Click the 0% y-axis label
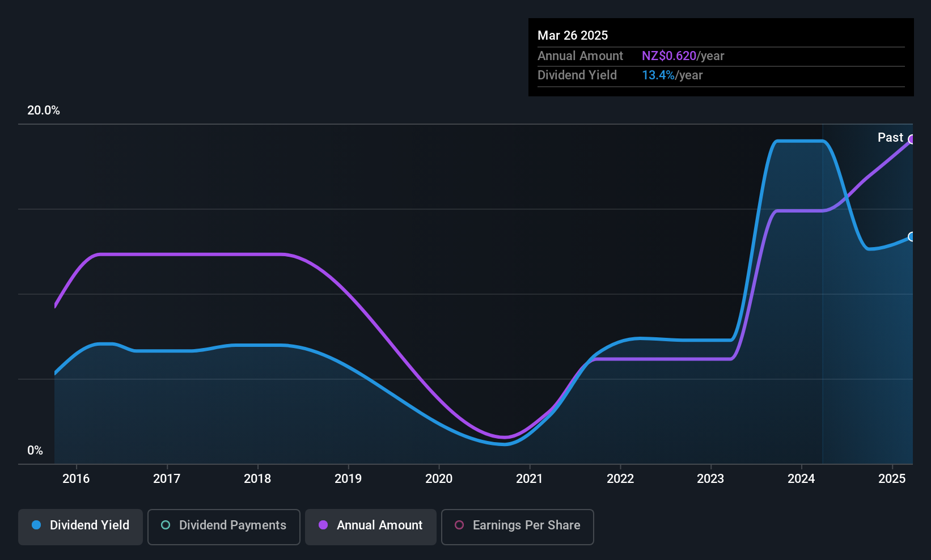Image resolution: width=931 pixels, height=560 pixels. tap(35, 451)
